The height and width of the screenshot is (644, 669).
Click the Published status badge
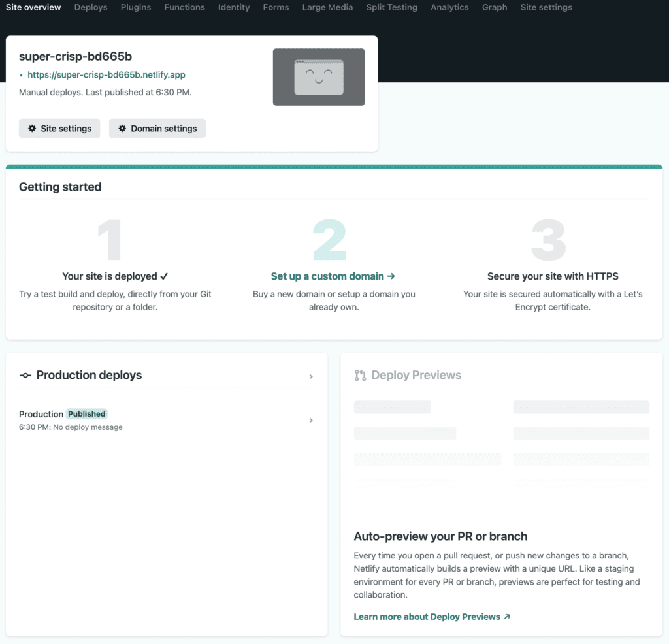[87, 414]
